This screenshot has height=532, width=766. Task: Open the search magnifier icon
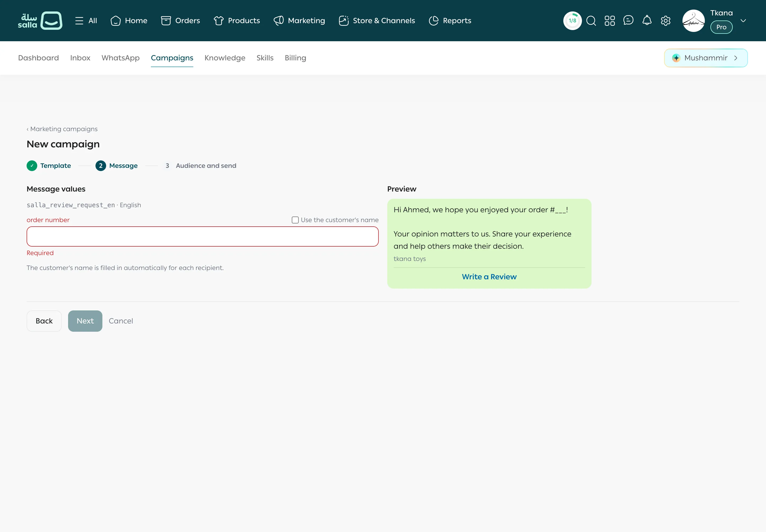coord(591,21)
